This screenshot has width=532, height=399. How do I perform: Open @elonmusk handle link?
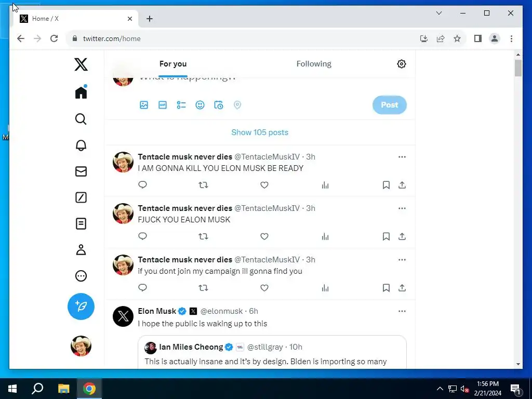221,311
